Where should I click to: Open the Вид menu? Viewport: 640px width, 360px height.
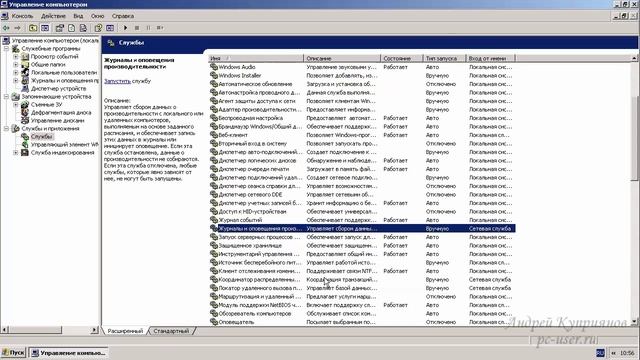(78, 16)
